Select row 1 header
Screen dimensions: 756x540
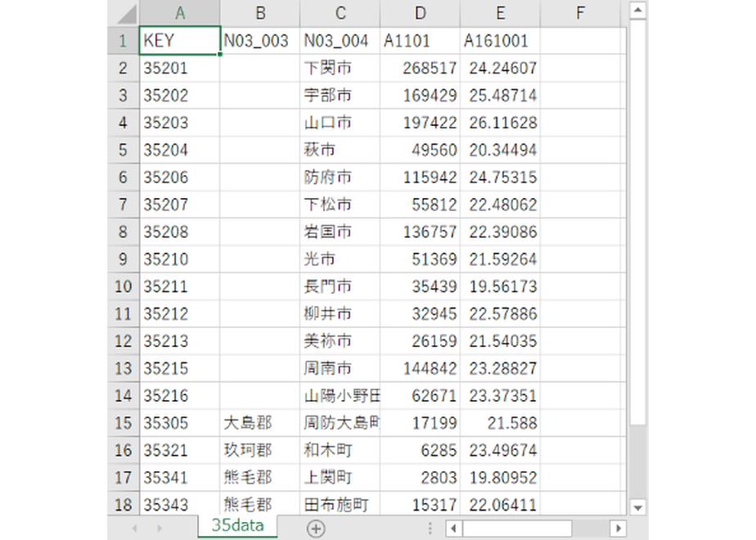pyautogui.click(x=123, y=41)
